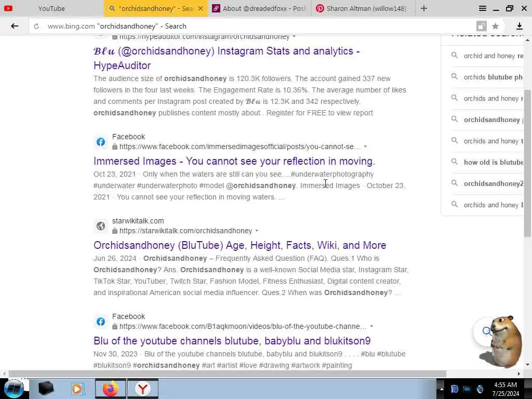This screenshot has width=532, height=399.
Task: Open Orchidsandhoney (BluTube) Age, Height result
Action: pyautogui.click(x=240, y=245)
